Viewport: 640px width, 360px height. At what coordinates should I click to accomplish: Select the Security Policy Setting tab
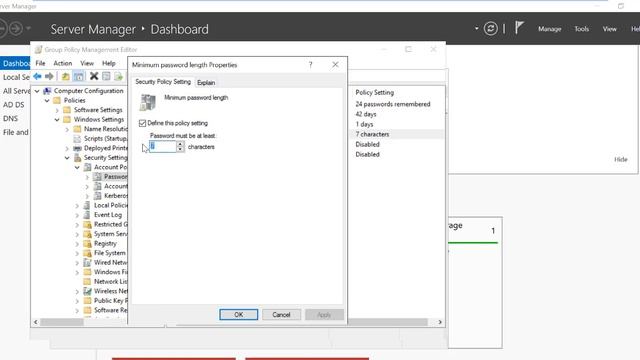pos(163,82)
